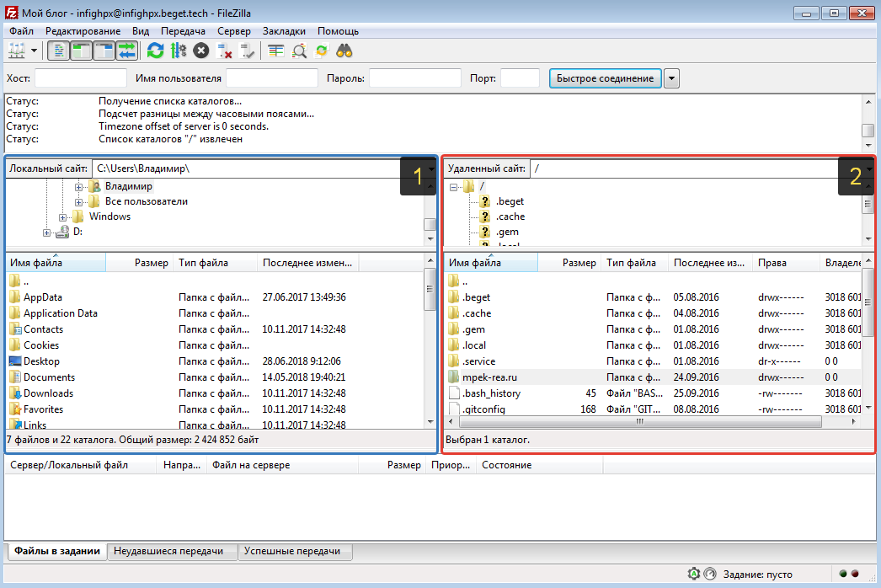Viewport: 881px width, 588px height.
Task: Click the binoculars file search icon
Action: pyautogui.click(x=344, y=51)
